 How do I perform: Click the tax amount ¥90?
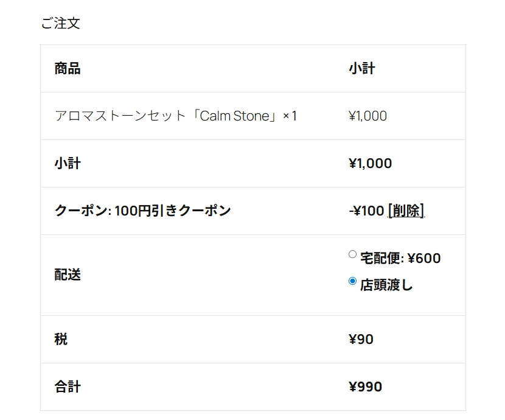point(361,340)
